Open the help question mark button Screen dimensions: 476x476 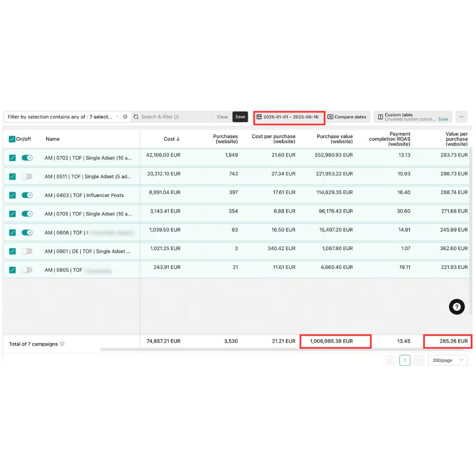[457, 307]
